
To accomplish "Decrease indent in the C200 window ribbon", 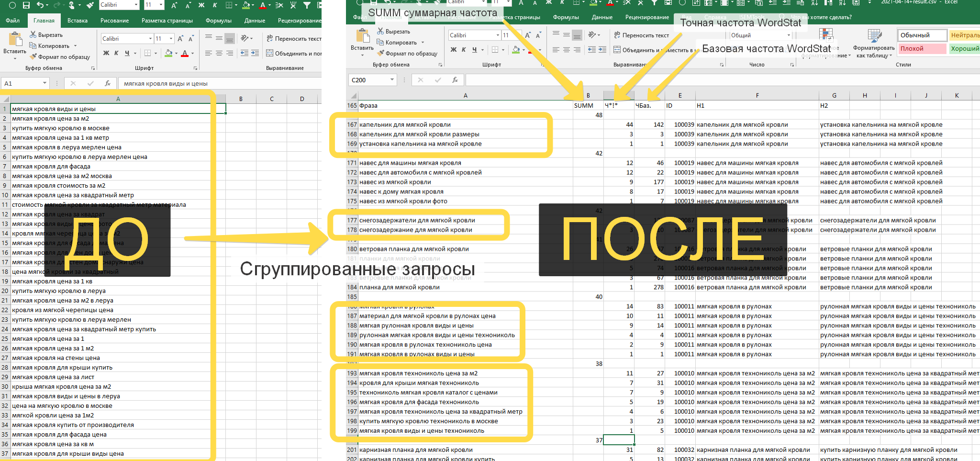I will (x=591, y=50).
